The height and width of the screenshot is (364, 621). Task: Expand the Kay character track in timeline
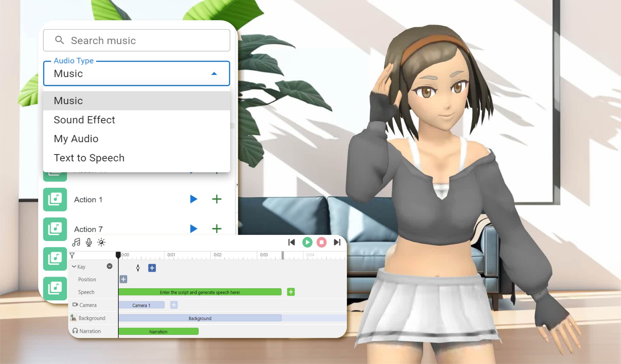[x=74, y=266]
